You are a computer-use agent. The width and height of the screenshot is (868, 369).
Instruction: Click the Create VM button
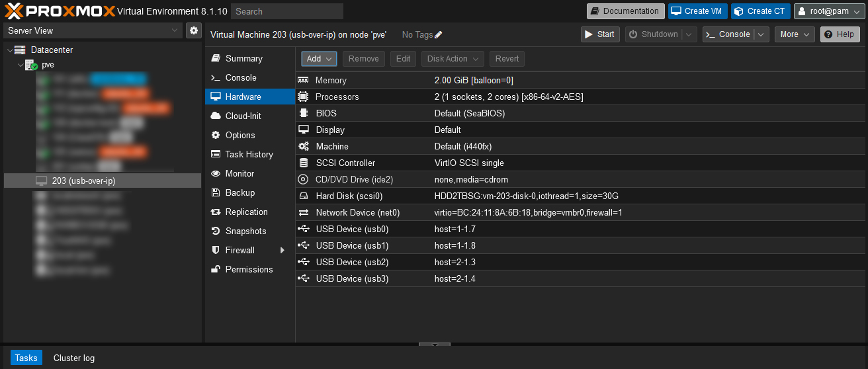[697, 11]
